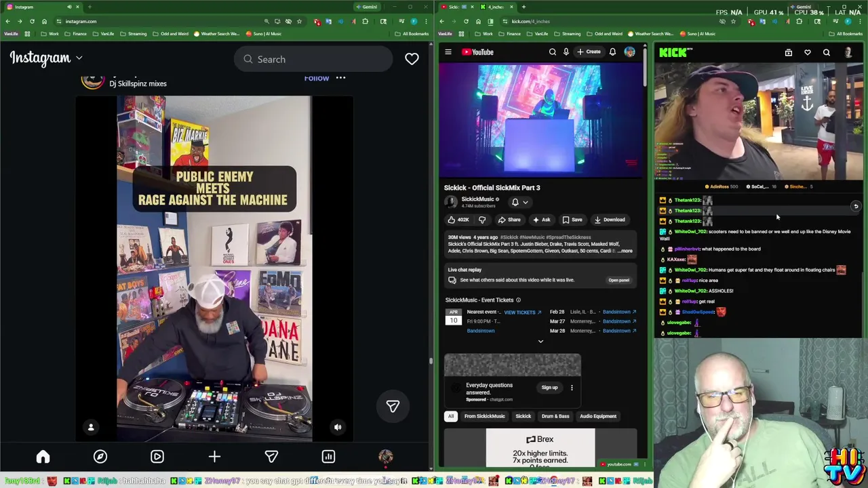Switch to the 4_inches Kick tab
Screen dimensions: 868x488
[x=497, y=7]
